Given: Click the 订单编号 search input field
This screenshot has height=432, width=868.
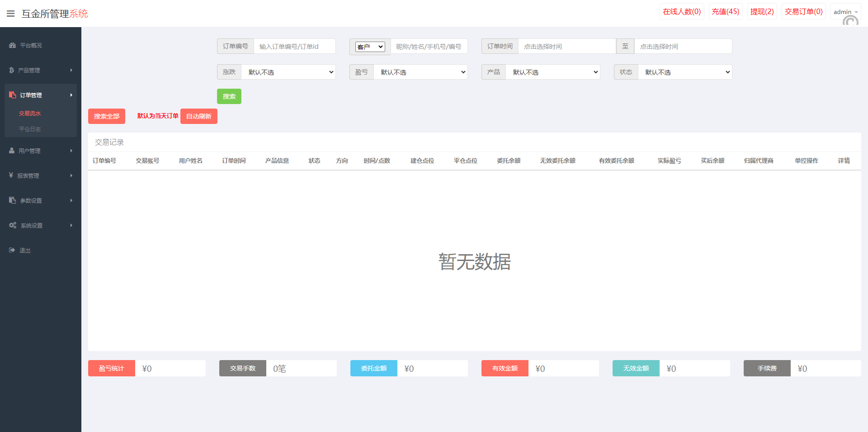Looking at the screenshot, I should click(294, 47).
